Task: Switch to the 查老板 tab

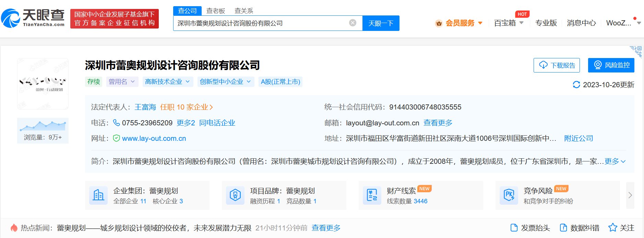Action: [215, 11]
